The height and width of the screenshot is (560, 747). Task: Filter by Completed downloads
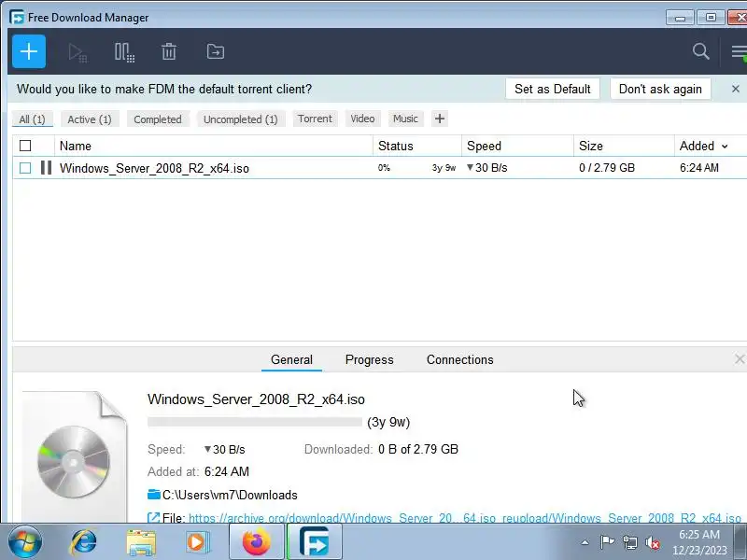(x=158, y=119)
